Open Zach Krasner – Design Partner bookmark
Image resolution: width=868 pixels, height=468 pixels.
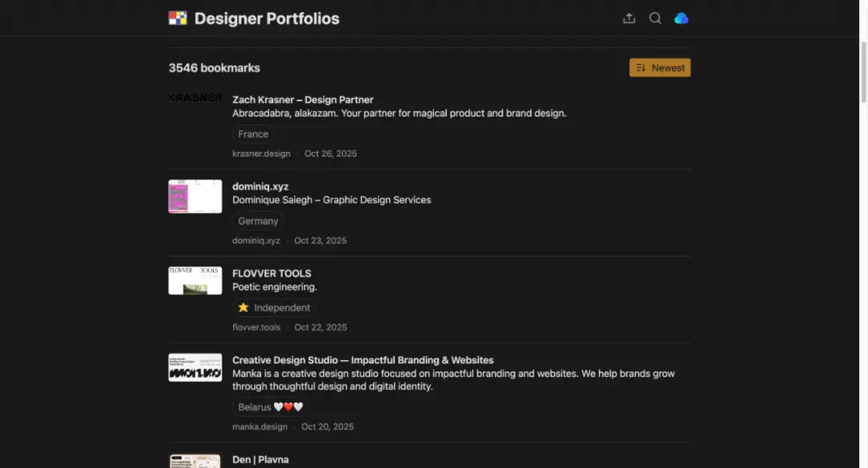coord(303,100)
